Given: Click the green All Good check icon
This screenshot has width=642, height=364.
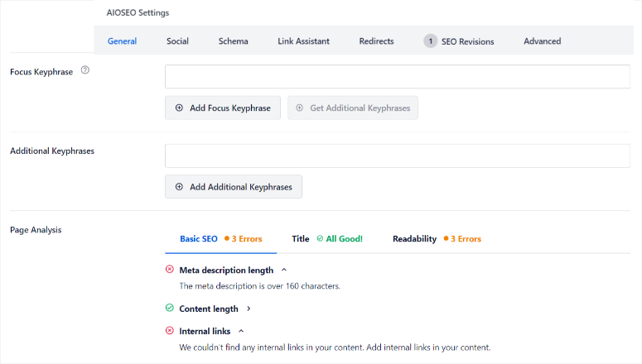Looking at the screenshot, I should point(320,239).
